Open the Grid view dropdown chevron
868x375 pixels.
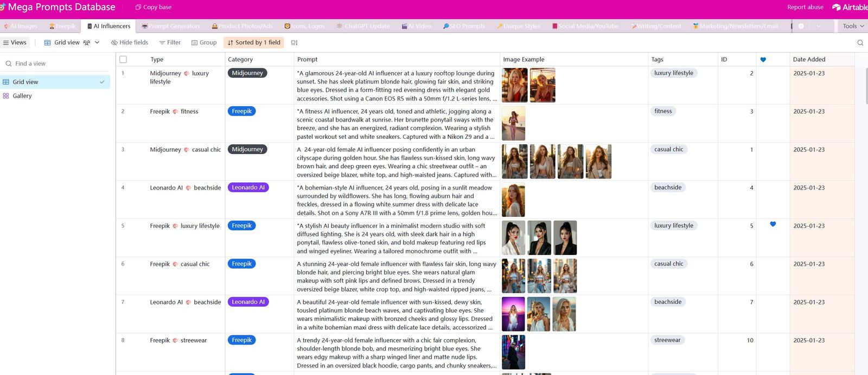97,42
